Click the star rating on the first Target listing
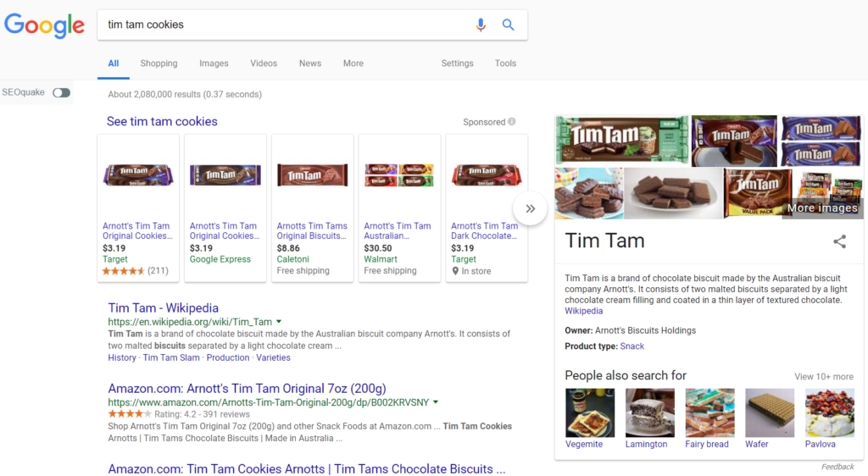 click(124, 271)
